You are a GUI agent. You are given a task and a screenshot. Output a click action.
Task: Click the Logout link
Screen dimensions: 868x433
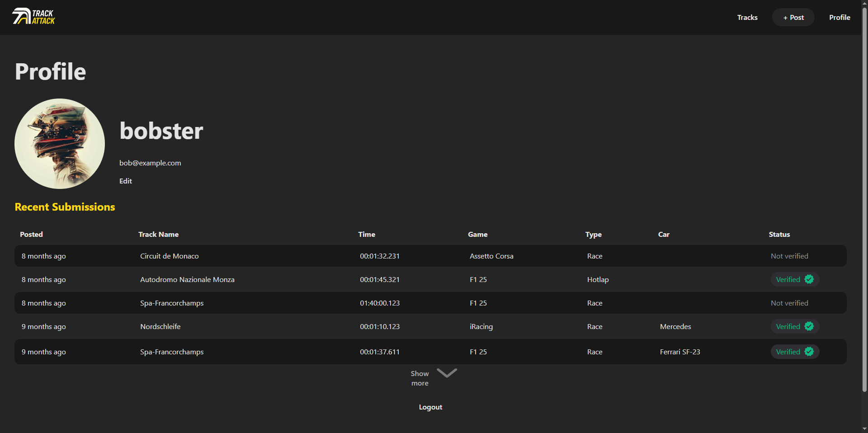pos(430,407)
